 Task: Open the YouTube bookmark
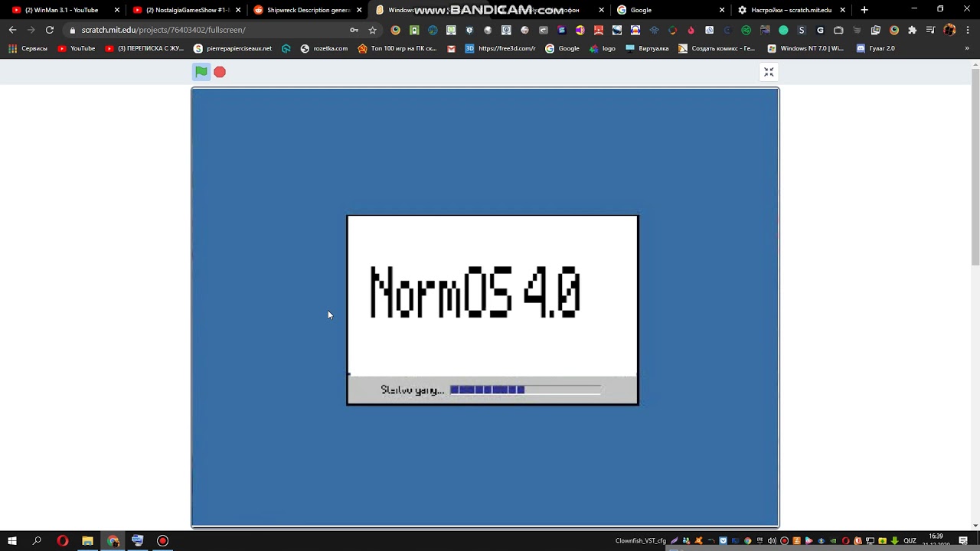[x=77, y=48]
